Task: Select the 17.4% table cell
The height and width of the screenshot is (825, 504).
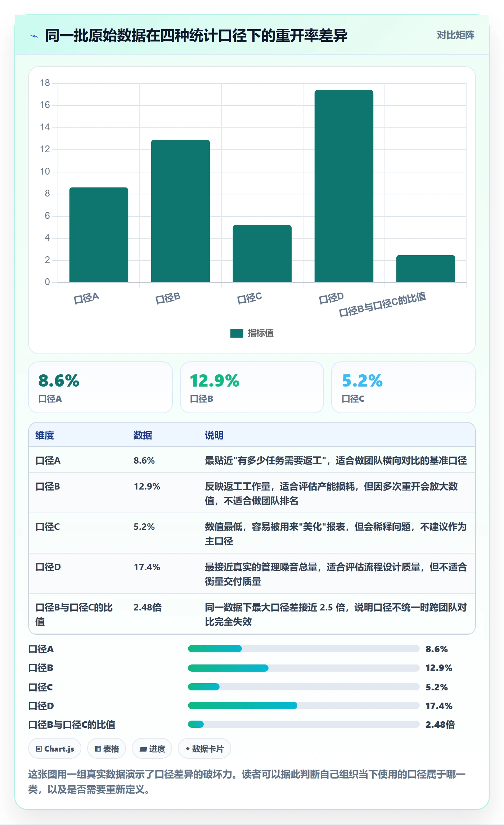Action: click(147, 567)
